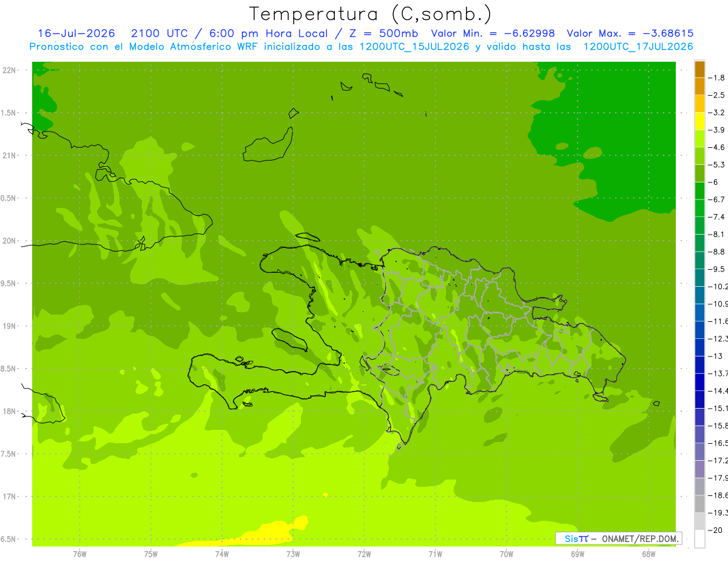Click the "-5.3" color bar value
Screen dimensions: 728x562
[x=718, y=165]
